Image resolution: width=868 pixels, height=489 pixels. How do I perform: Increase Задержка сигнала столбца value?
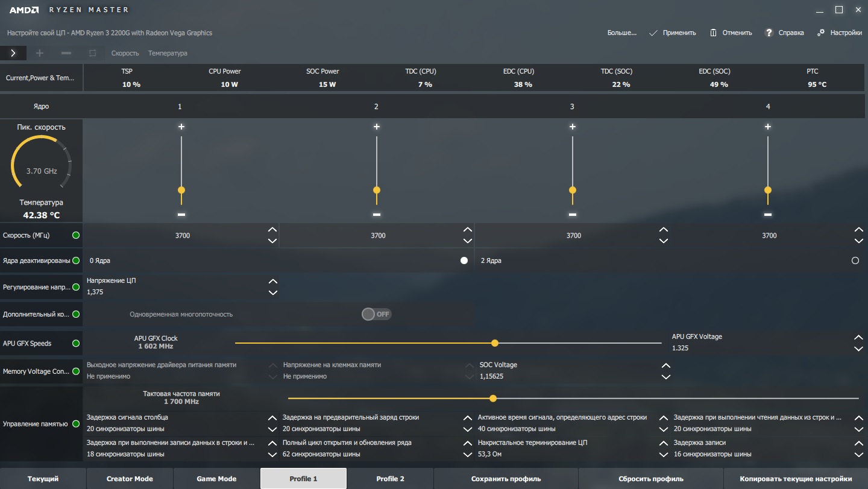click(x=273, y=417)
